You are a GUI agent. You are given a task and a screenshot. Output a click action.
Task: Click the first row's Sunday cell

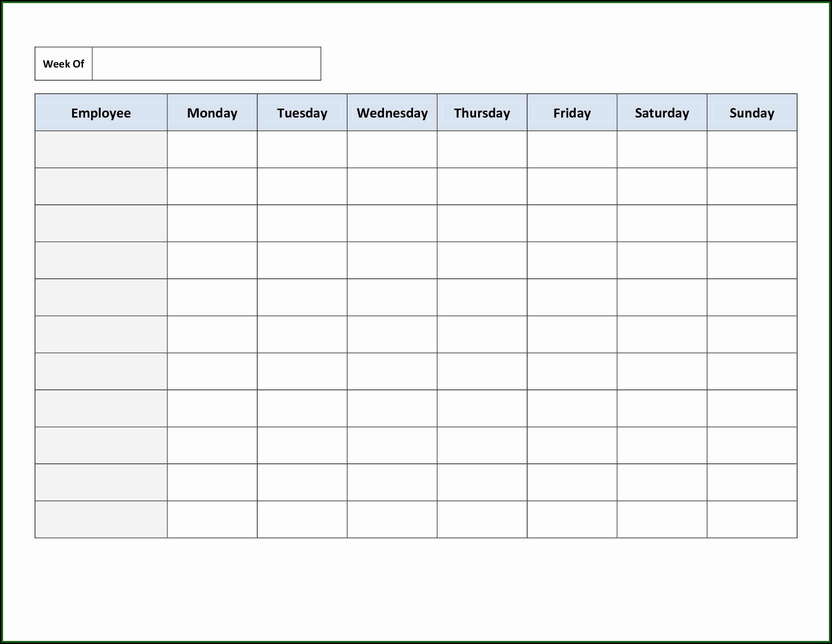coord(752,149)
